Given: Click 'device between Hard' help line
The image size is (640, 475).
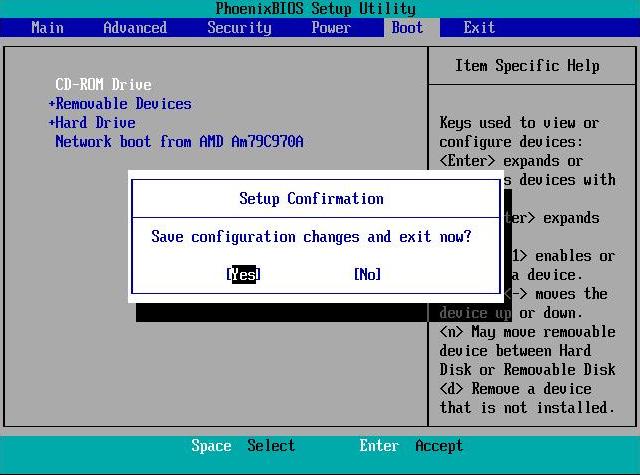Looking at the screenshot, I should (516, 351).
